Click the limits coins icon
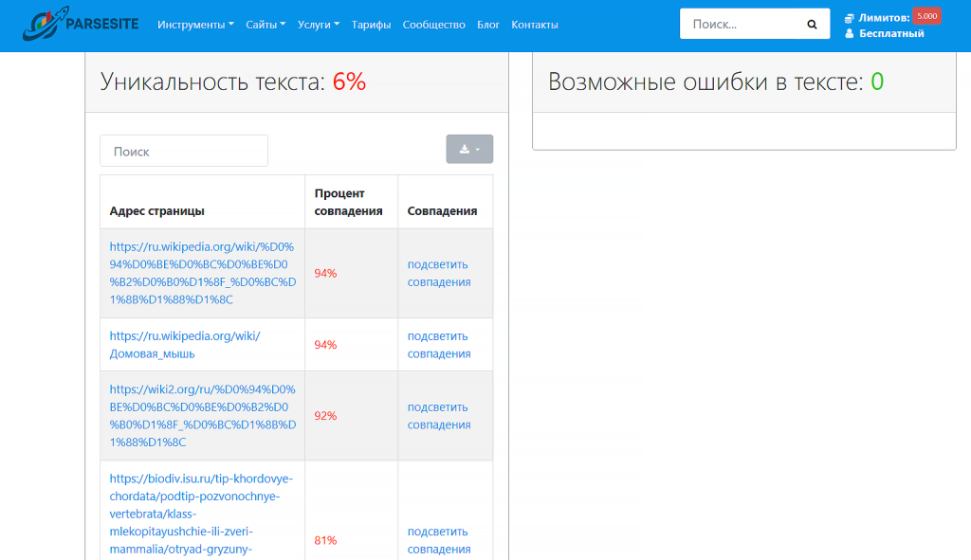 pos(849,18)
